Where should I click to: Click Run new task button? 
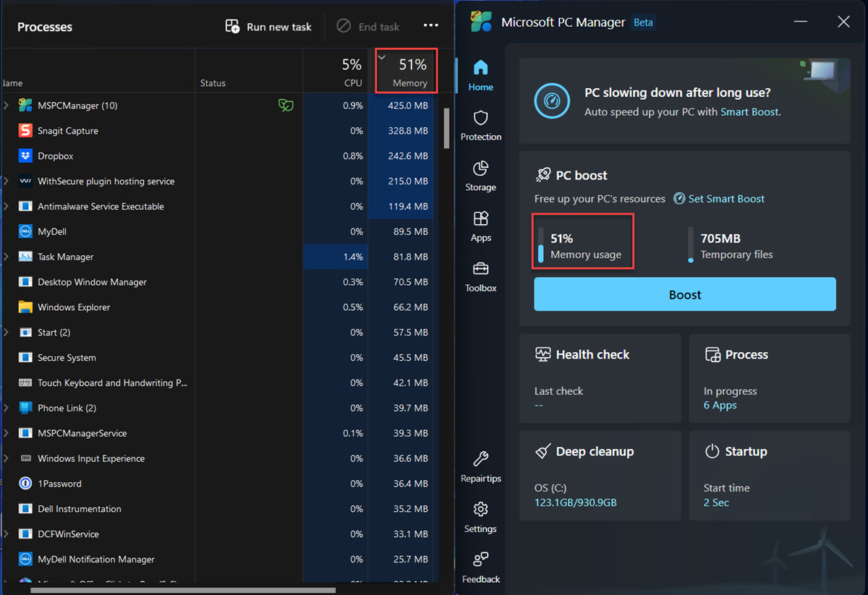point(268,27)
